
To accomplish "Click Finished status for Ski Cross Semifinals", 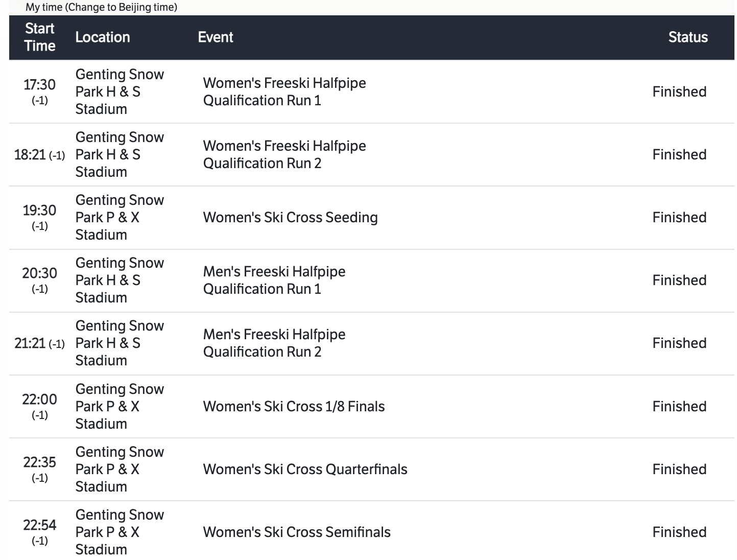I will [679, 532].
